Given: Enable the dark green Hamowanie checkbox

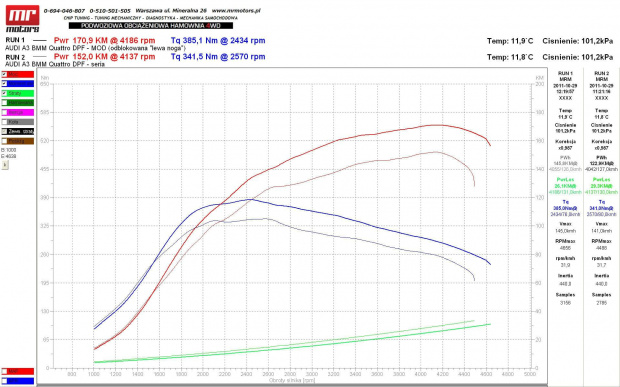Looking at the screenshot, I should 4,103.
